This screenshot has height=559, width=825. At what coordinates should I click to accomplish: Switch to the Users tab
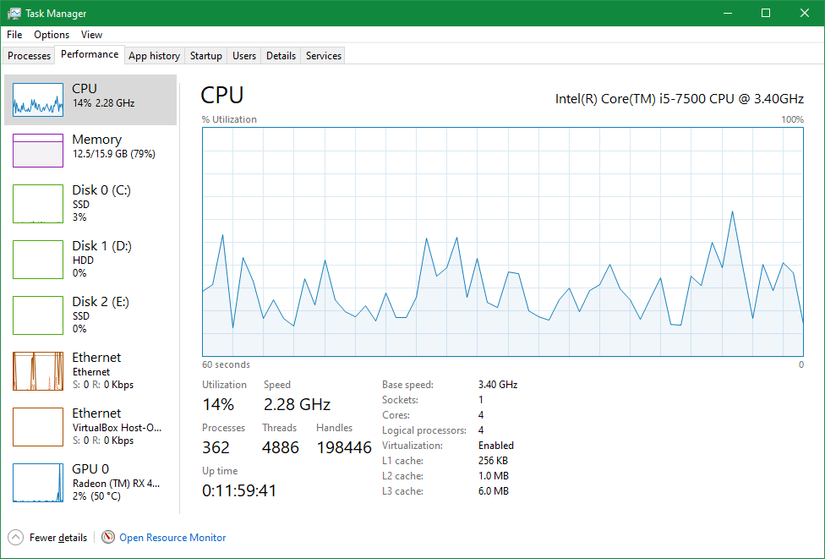(x=244, y=56)
